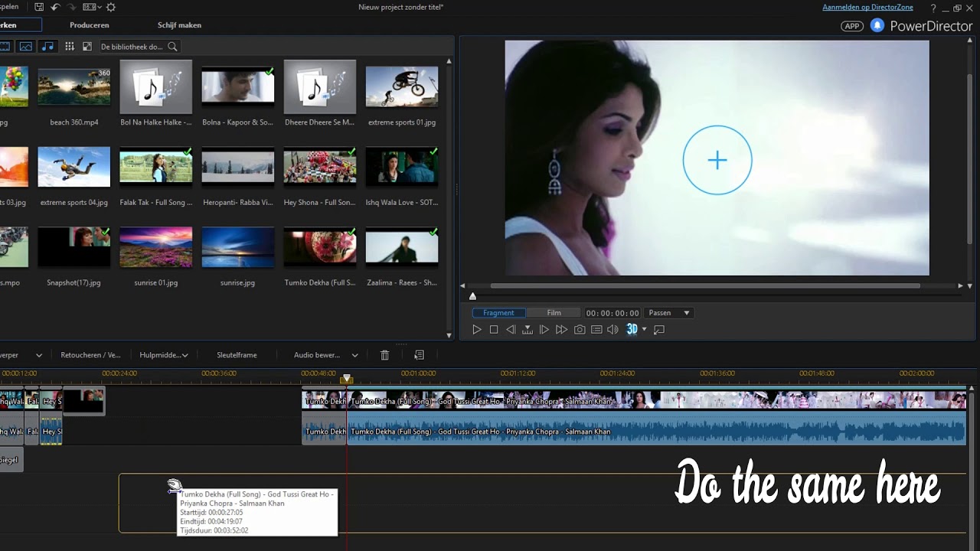The height and width of the screenshot is (551, 980).
Task: Select the Zaalima - Raees thumbnail
Action: pos(402,247)
